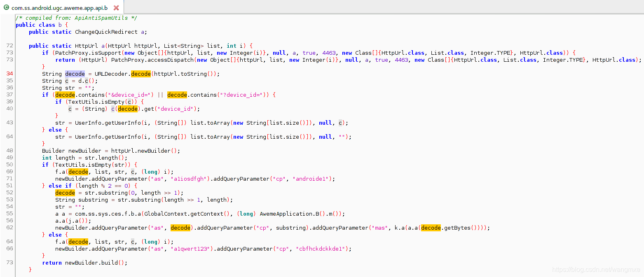Viewport: 644px width, 277px height.
Task: Click line number 51 in the gutter
Action: (10, 186)
